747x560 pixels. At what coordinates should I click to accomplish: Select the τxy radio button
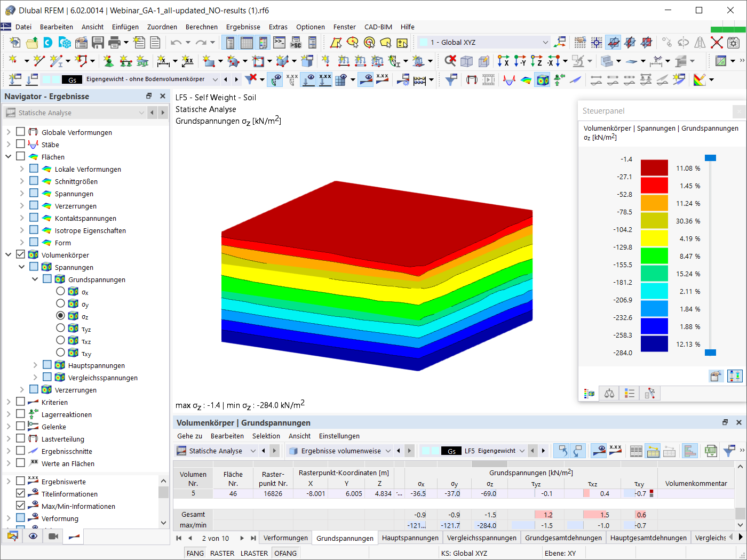(60, 353)
